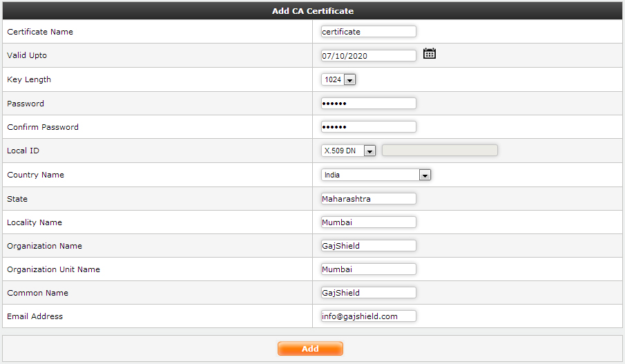This screenshot has height=364, width=625.
Task: Click into the Password field
Action: tap(368, 104)
